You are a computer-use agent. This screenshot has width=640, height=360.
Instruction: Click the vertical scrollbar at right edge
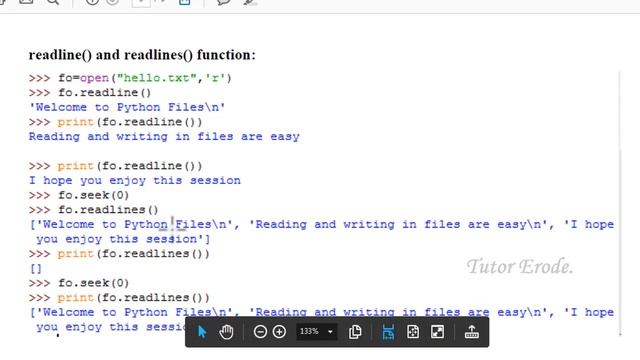click(x=620, y=204)
